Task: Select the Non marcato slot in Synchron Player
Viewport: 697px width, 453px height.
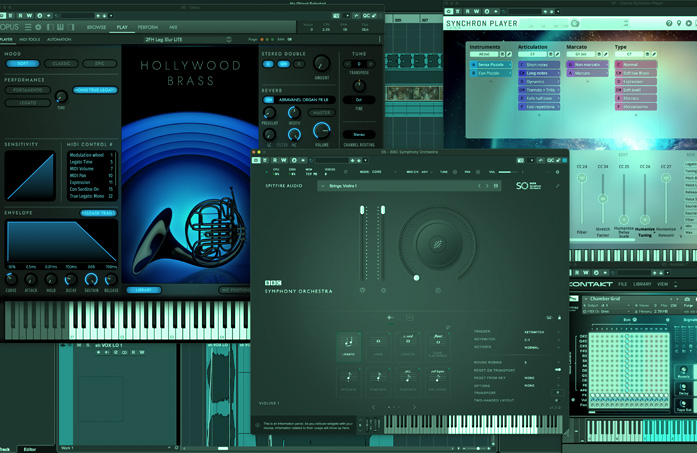Action: click(x=587, y=64)
